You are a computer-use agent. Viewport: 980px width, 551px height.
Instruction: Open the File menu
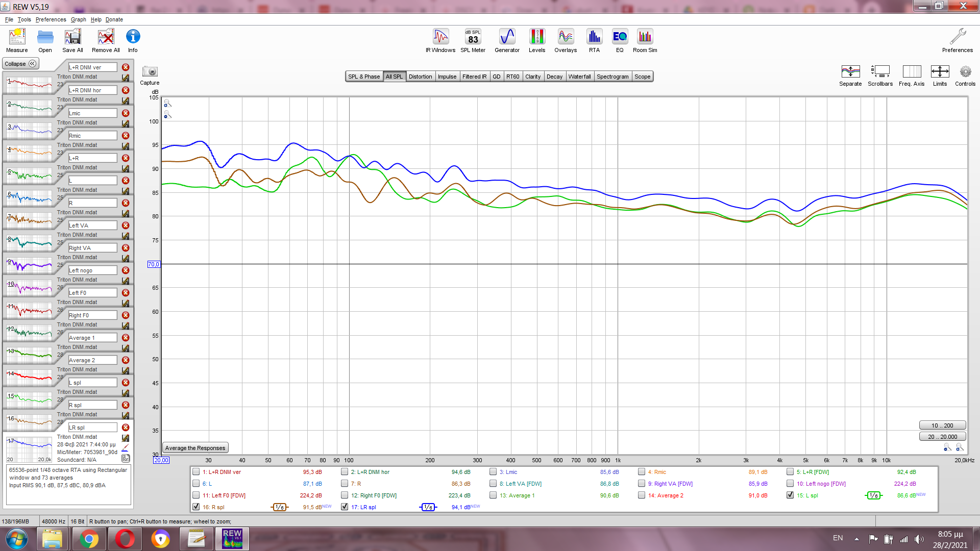coord(9,19)
